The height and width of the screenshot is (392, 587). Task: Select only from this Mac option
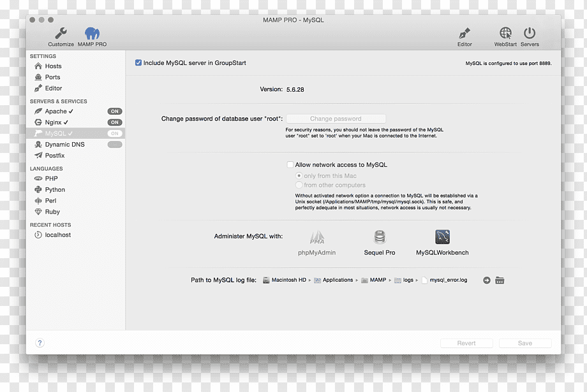point(299,175)
